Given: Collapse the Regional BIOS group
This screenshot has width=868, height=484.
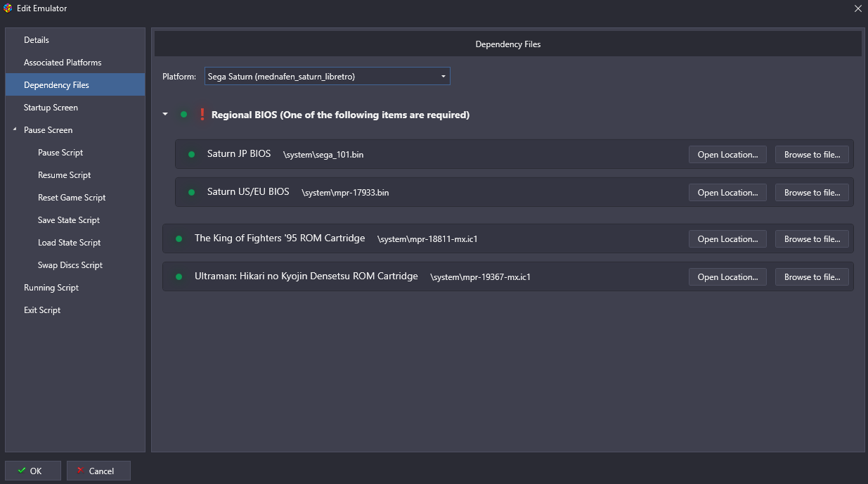Looking at the screenshot, I should [x=165, y=114].
